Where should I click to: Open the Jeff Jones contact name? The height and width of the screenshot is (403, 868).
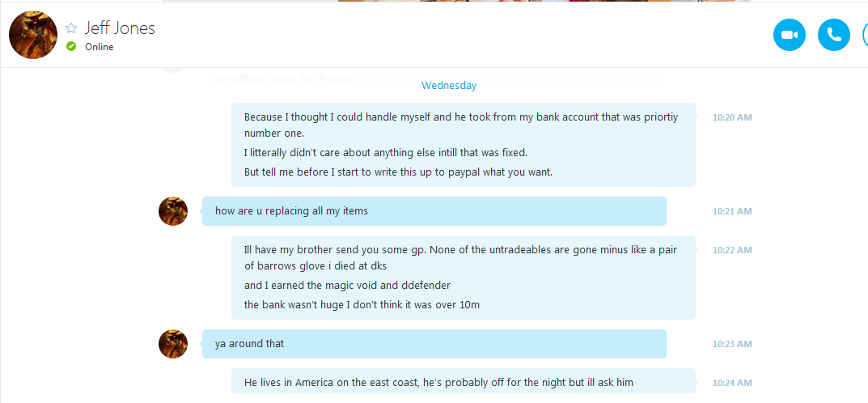click(120, 28)
